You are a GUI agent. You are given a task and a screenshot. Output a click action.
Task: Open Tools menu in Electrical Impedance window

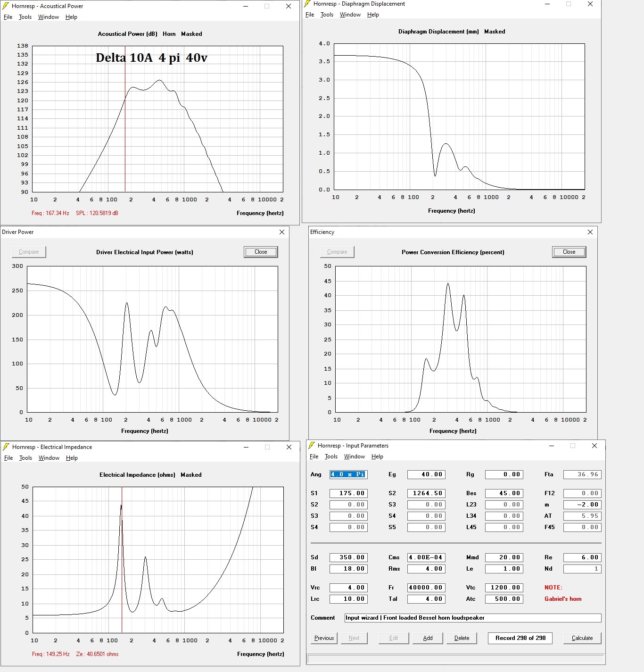(x=25, y=458)
